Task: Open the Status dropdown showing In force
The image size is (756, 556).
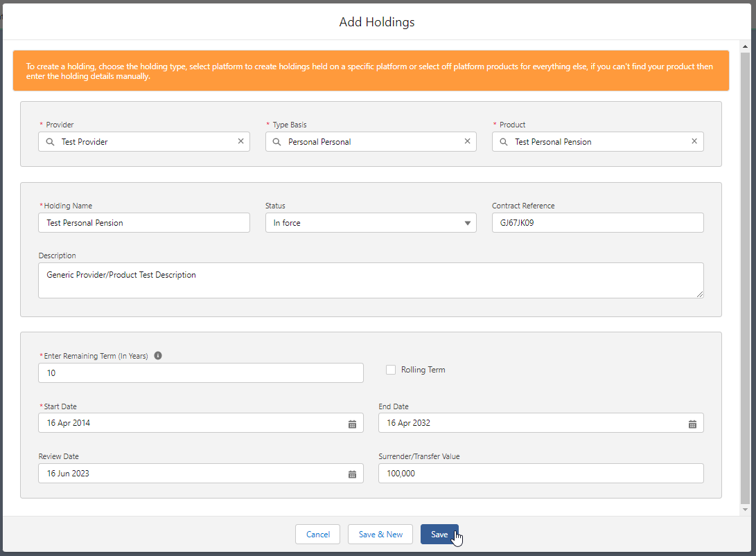Action: point(371,222)
